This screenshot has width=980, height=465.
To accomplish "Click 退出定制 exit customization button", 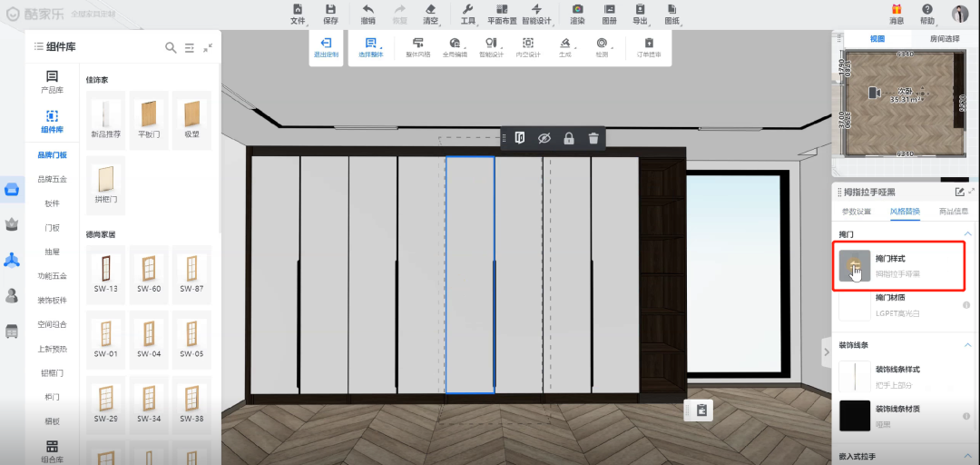I will click(x=326, y=47).
